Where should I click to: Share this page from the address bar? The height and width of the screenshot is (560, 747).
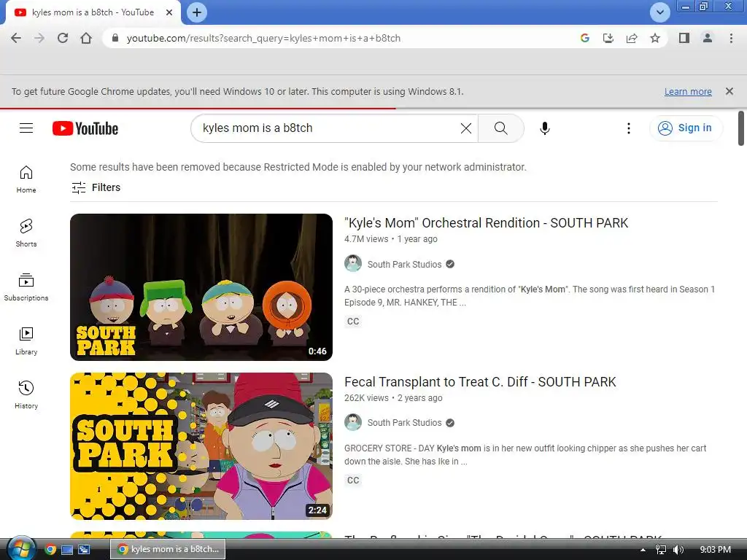coord(632,38)
